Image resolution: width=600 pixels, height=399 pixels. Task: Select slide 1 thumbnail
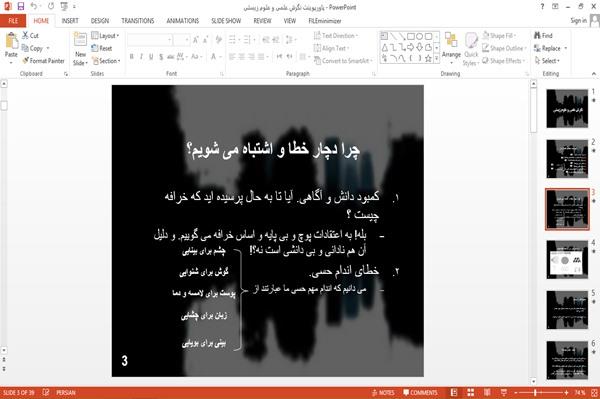tap(567, 108)
